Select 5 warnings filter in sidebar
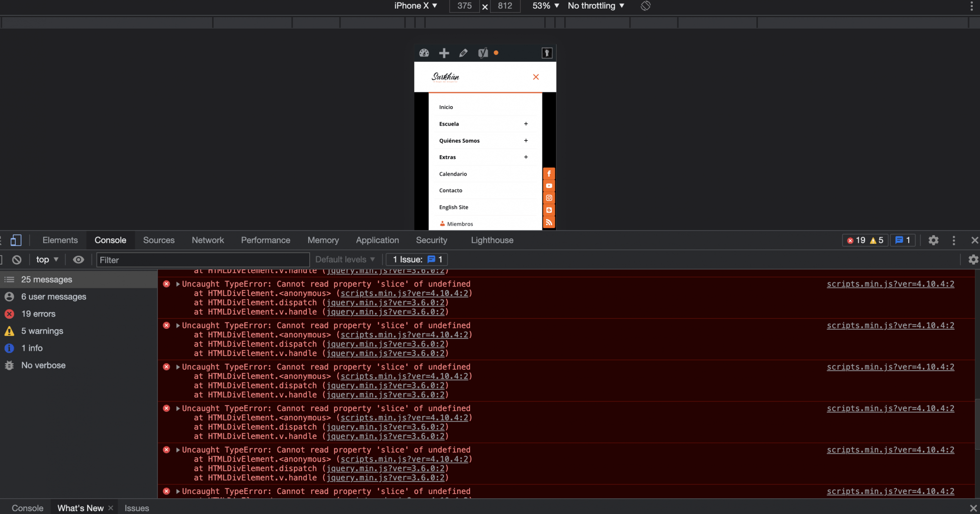This screenshot has height=514, width=980. pyautogui.click(x=78, y=331)
